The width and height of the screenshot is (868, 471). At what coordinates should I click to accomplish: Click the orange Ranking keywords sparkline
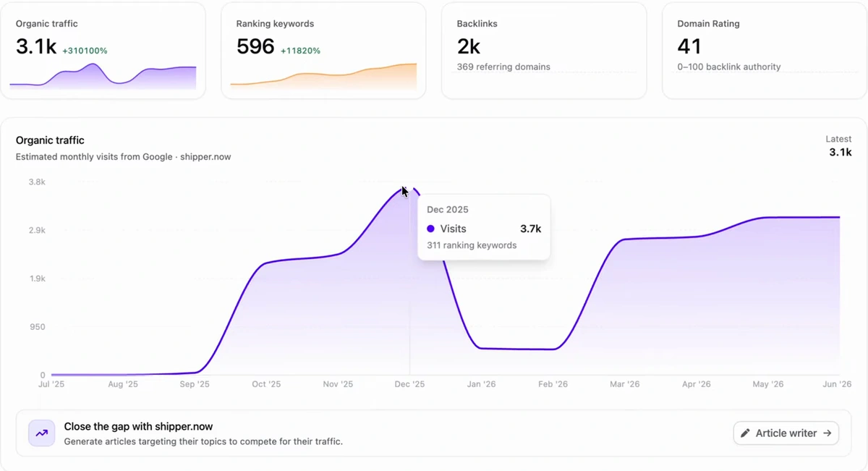[323, 77]
